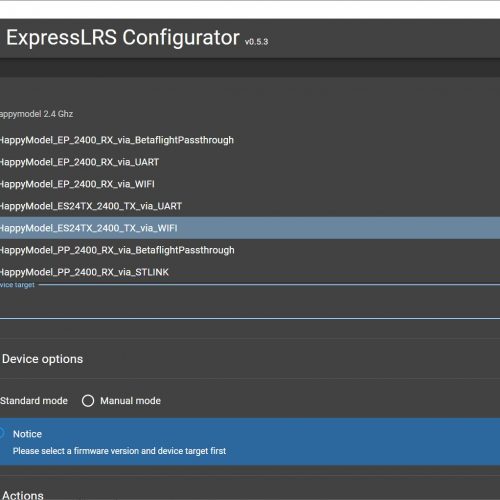Select HappyModel_PP_2400_RX_via_BetaflightPassthrough target
The image size is (500, 500).
[250, 250]
